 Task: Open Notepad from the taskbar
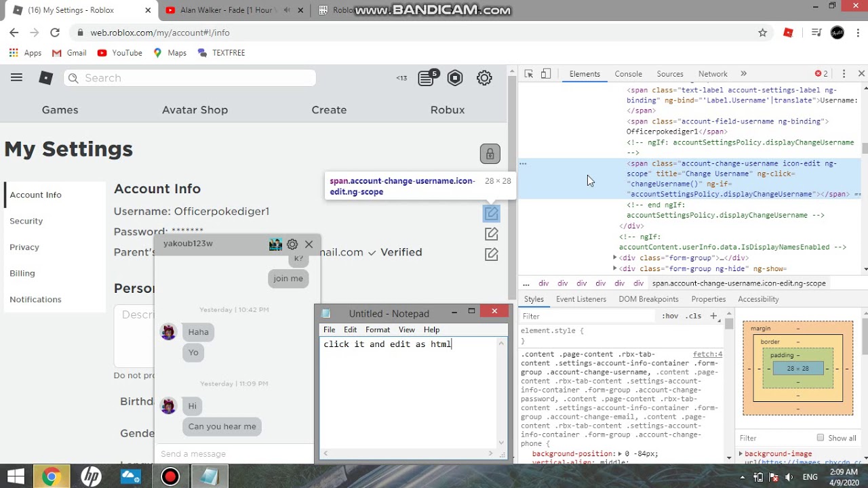click(x=210, y=477)
